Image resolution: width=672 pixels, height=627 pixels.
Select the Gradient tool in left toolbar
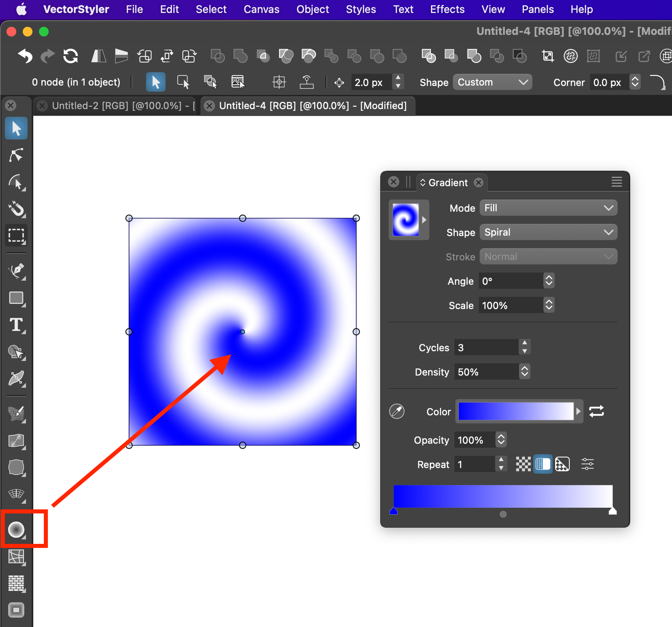click(16, 530)
